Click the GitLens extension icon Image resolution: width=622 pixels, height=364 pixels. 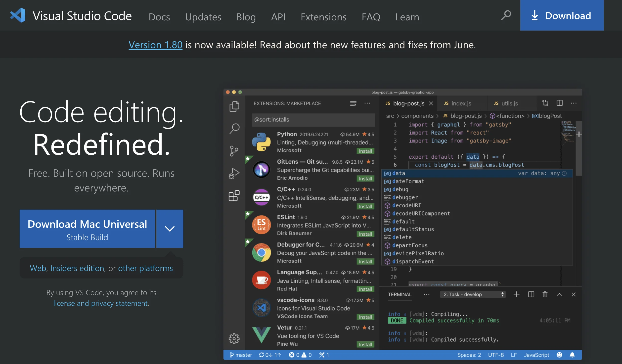pyautogui.click(x=261, y=170)
